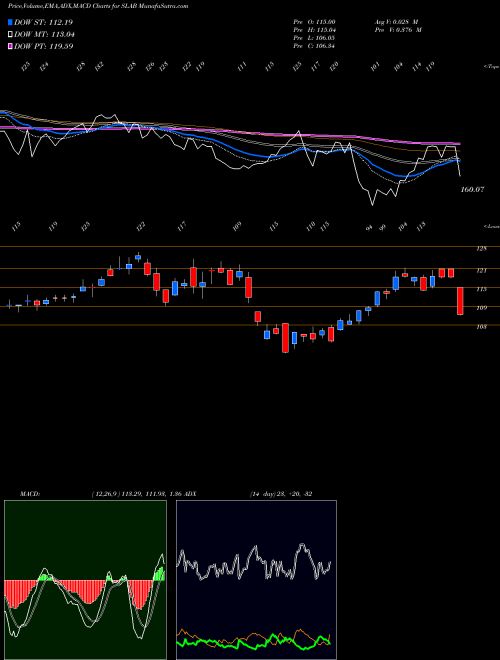This screenshot has height=660, width=500.
Task: Click the white DOW MT legend swatch
Action: (11, 35)
